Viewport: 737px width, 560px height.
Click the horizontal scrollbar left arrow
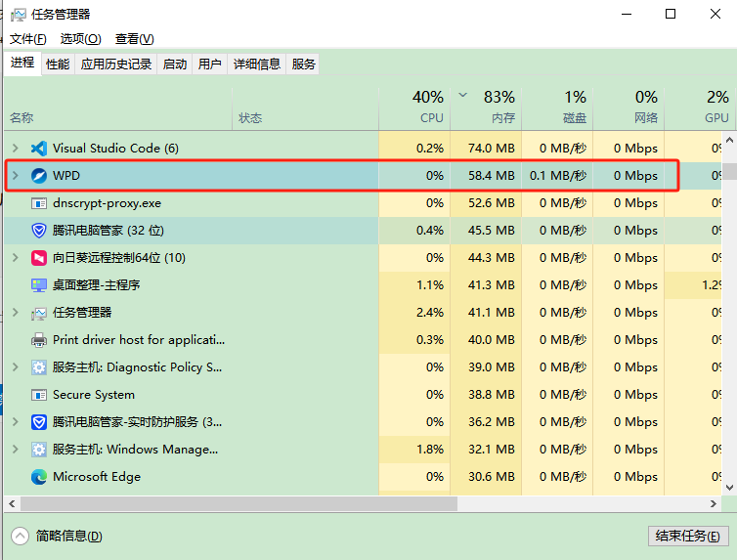click(x=12, y=503)
